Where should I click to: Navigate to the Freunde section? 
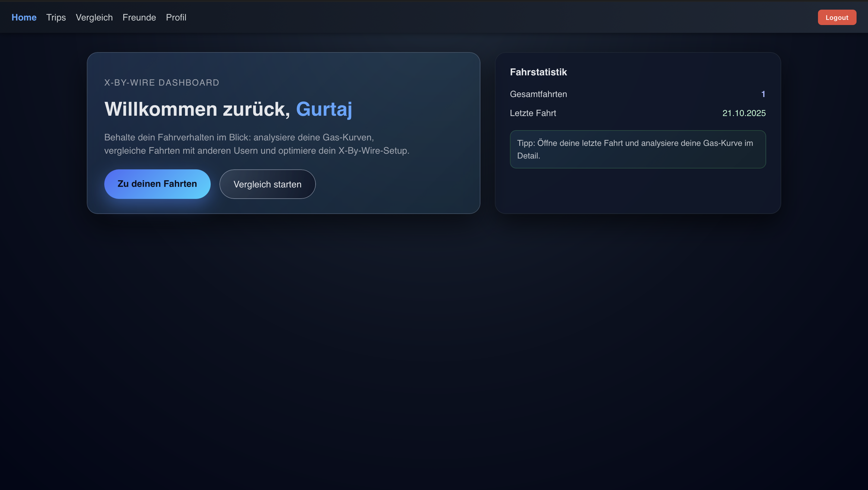click(139, 17)
